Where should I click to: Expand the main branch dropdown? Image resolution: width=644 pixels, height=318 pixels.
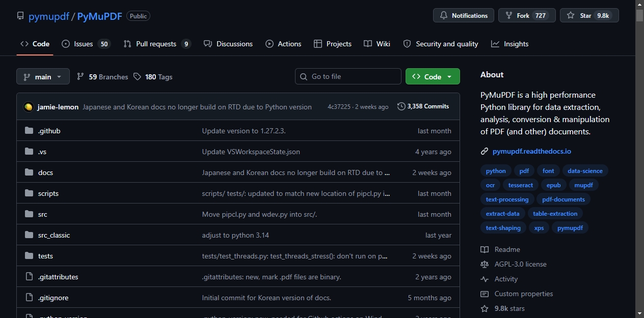[x=43, y=77]
